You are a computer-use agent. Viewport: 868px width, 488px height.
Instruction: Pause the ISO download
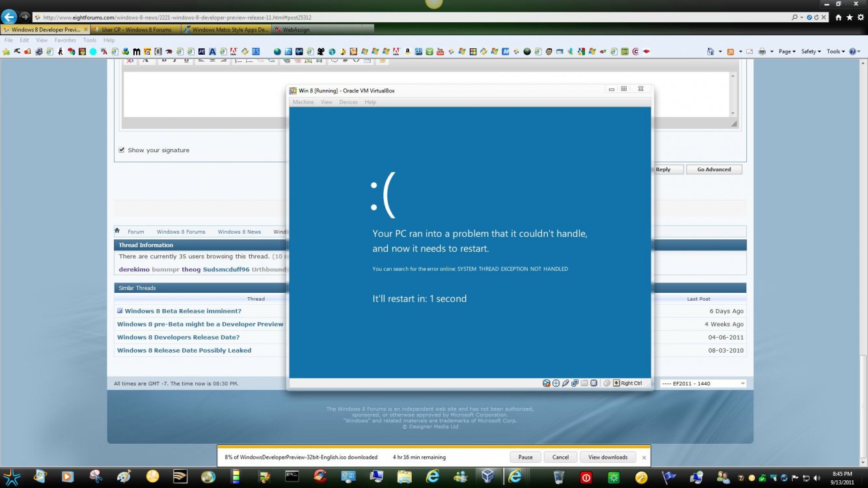coord(525,457)
